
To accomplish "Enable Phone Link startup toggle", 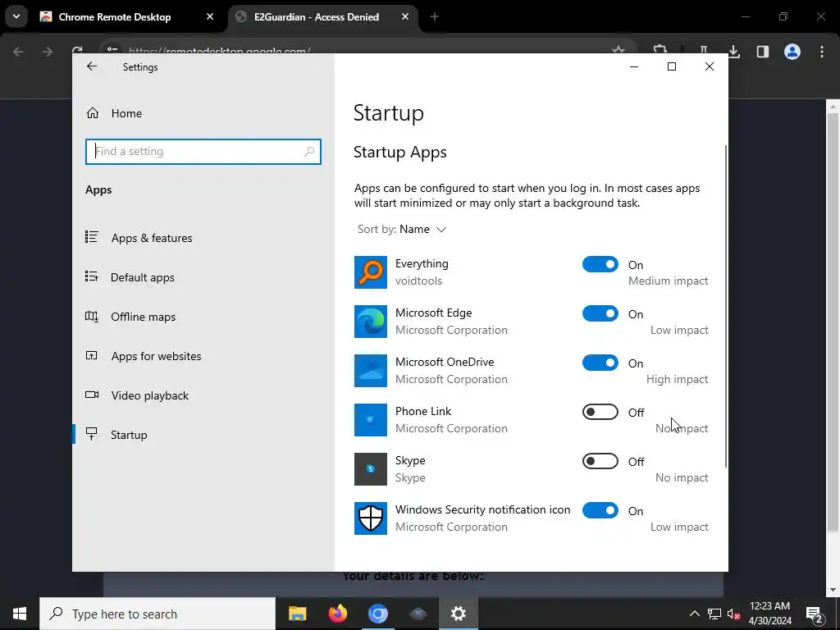I will [x=600, y=412].
